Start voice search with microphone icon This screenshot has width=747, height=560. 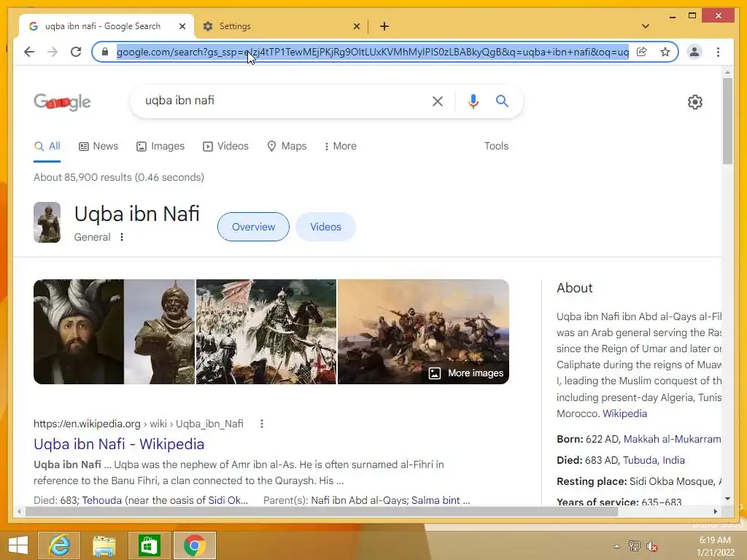pos(473,101)
